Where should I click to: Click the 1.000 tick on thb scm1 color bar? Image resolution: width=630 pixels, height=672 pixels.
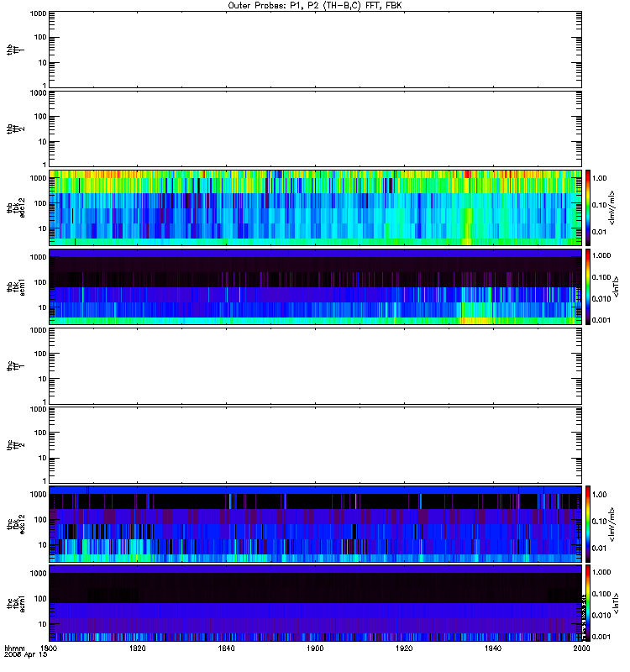(x=601, y=255)
